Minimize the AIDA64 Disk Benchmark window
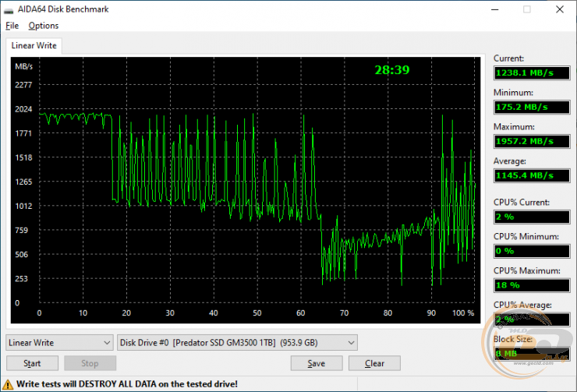 [495, 9]
